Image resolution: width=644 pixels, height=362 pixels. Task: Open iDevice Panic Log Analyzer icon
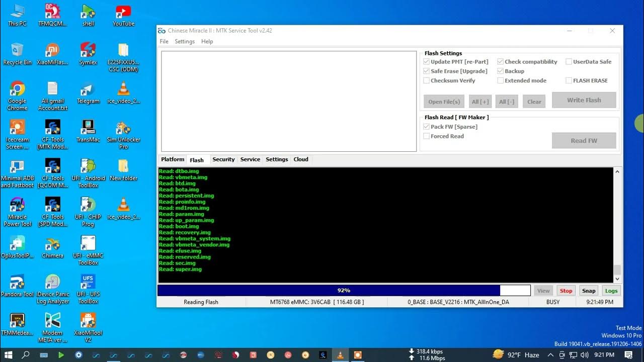click(x=53, y=290)
